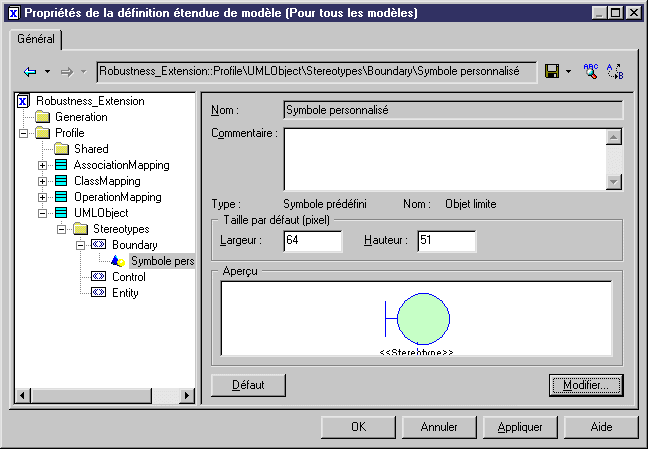Screen dimensions: 648x449
Task: Collapse the UMLObject node
Action: point(42,213)
